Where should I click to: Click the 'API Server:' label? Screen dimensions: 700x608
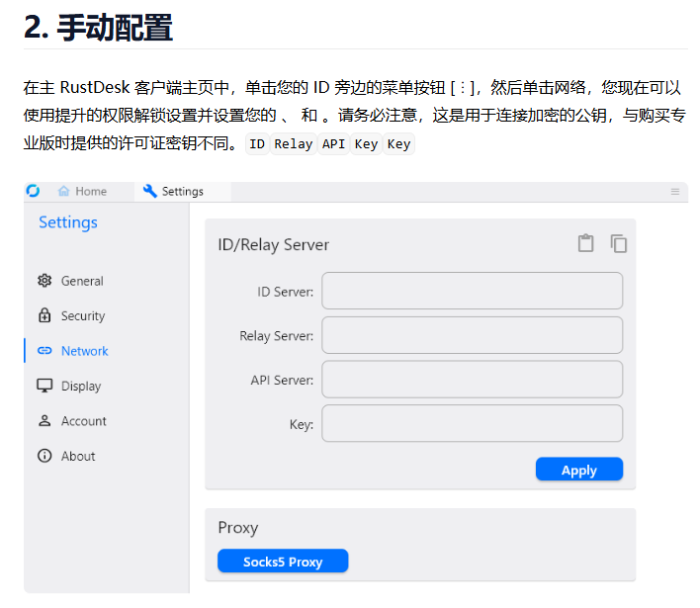(282, 381)
